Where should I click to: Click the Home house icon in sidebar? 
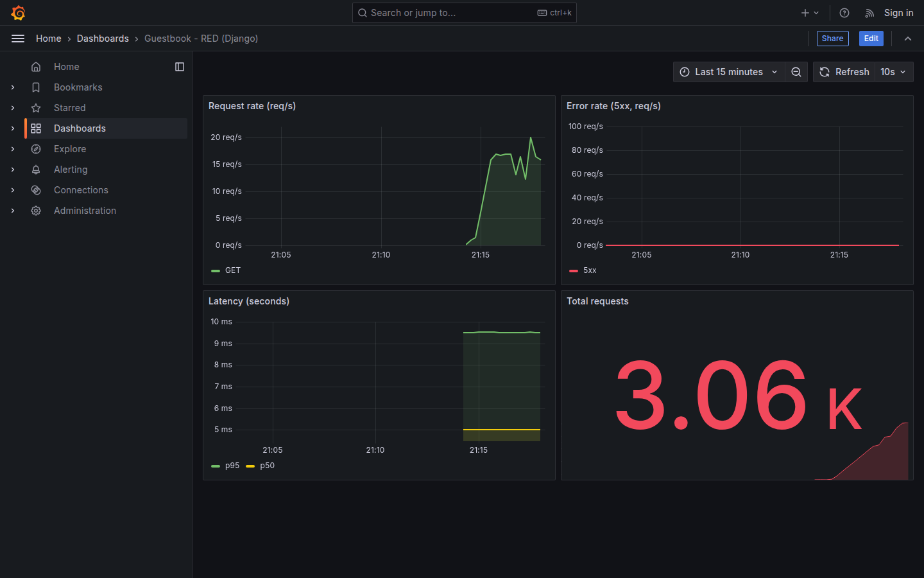36,67
